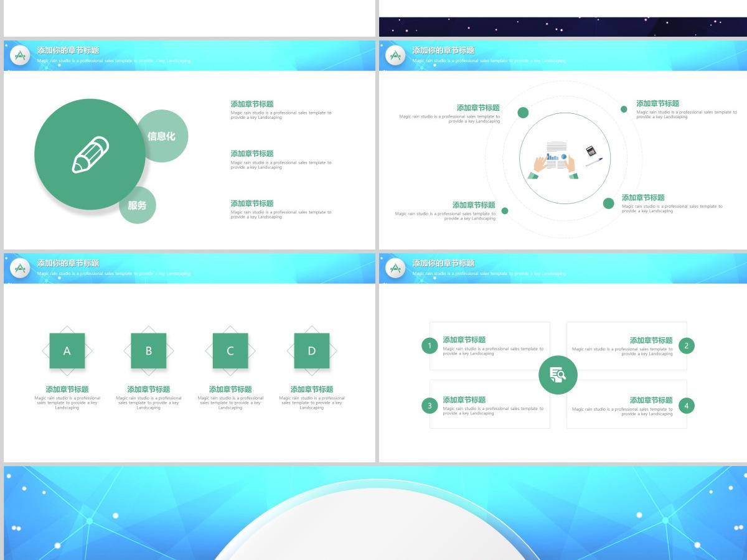This screenshot has height=560, width=747.
Task: Click the hands holding chart document illustration
Action: tap(553, 161)
